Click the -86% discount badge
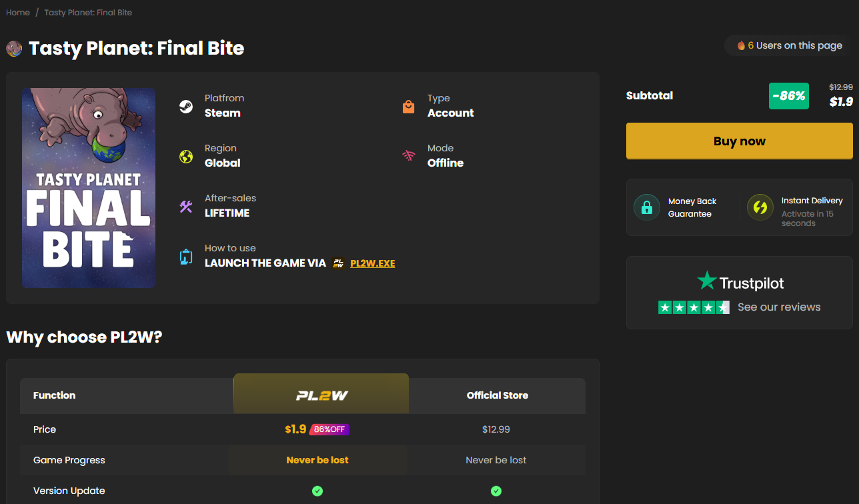 [788, 96]
